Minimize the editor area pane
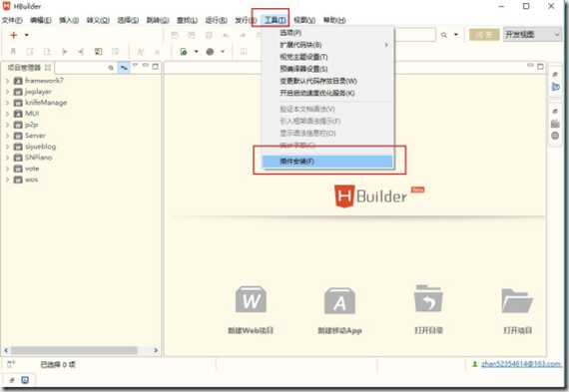The image size is (569, 392). pyautogui.click(x=530, y=66)
